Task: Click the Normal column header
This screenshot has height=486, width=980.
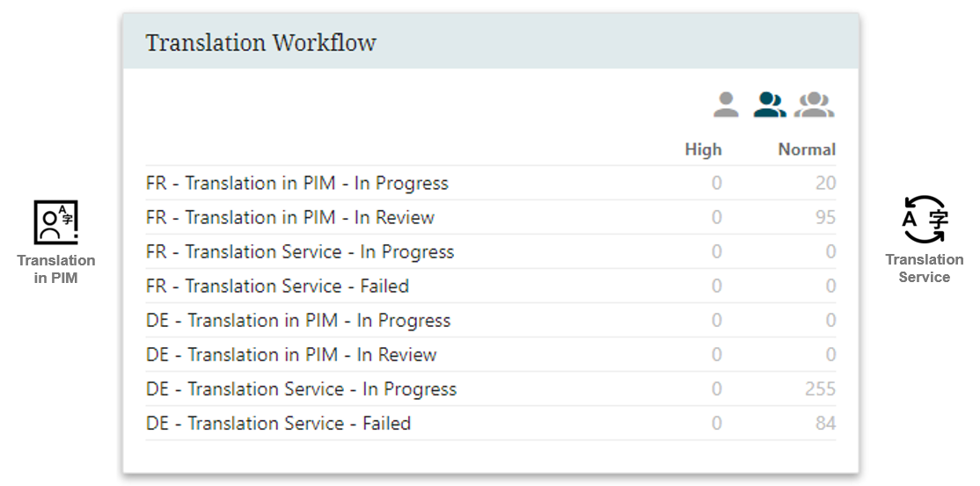Action: 807,149
